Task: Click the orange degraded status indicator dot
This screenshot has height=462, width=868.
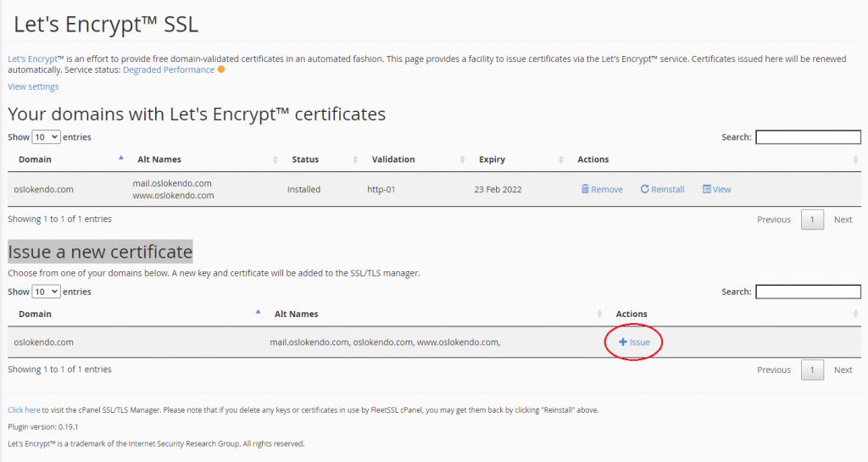Action: (221, 70)
